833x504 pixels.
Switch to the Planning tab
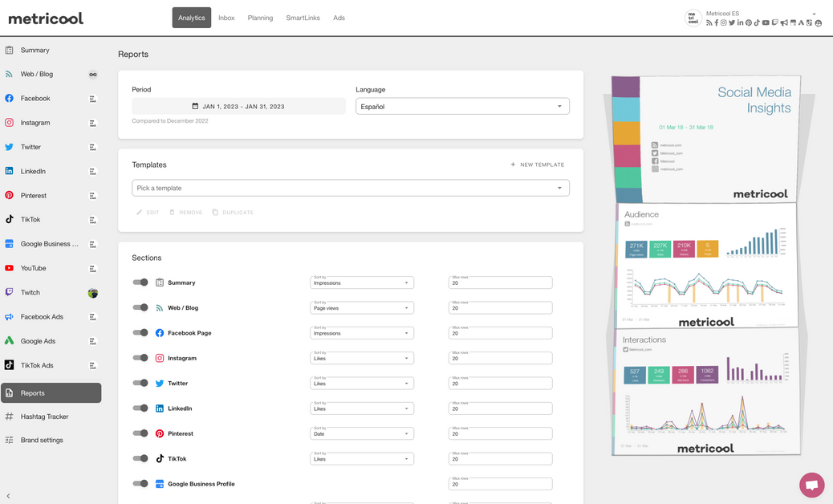coord(260,18)
